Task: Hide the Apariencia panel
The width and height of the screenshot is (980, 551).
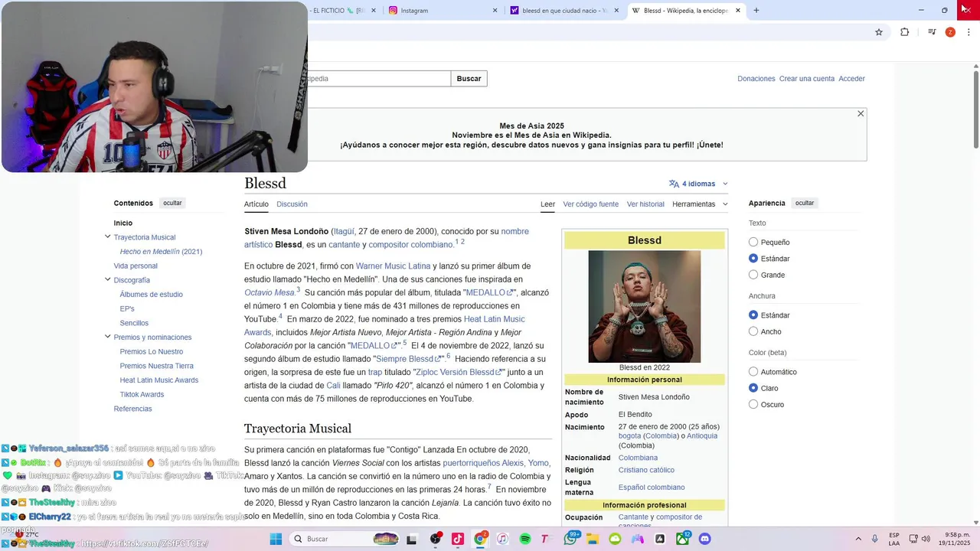Action: tap(805, 203)
